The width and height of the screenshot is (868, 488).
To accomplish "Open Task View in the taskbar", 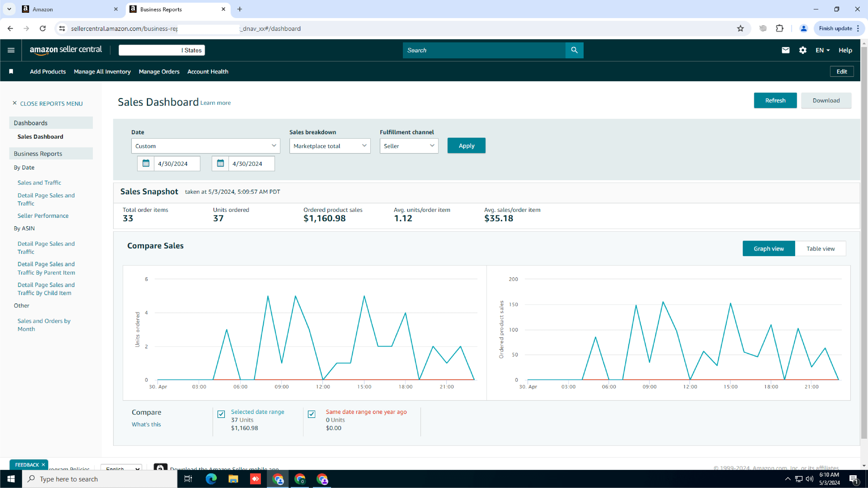I will tap(188, 479).
